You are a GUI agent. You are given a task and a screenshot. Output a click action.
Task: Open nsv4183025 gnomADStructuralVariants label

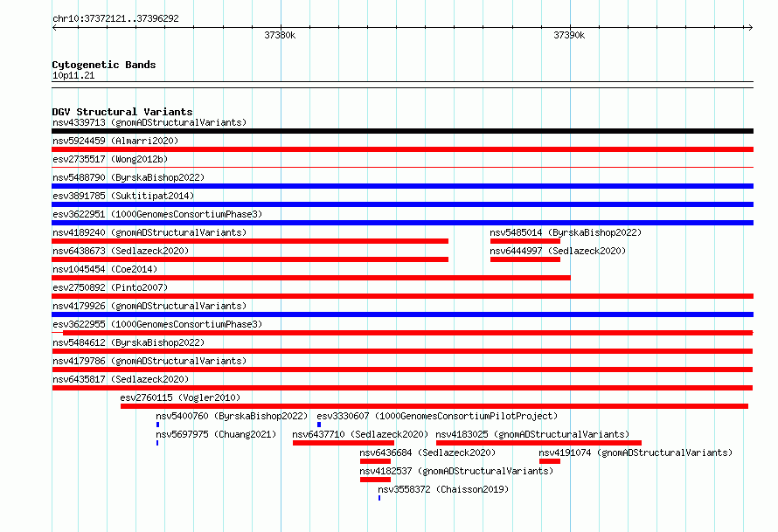(x=532, y=434)
